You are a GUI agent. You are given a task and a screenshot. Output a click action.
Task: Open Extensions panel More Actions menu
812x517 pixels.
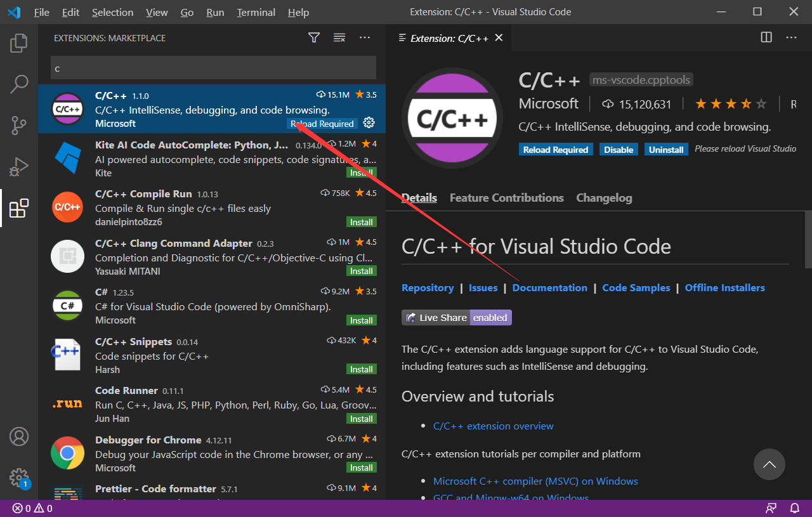coord(365,38)
